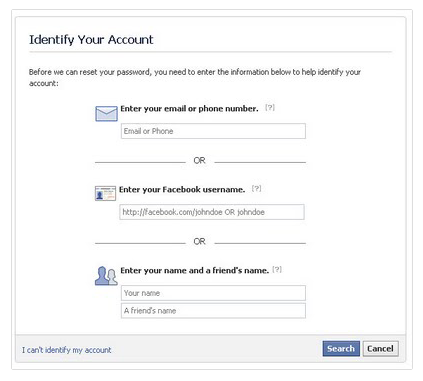Focus the Facebook username URL field
Screen dimensions: 423x381
coord(212,212)
